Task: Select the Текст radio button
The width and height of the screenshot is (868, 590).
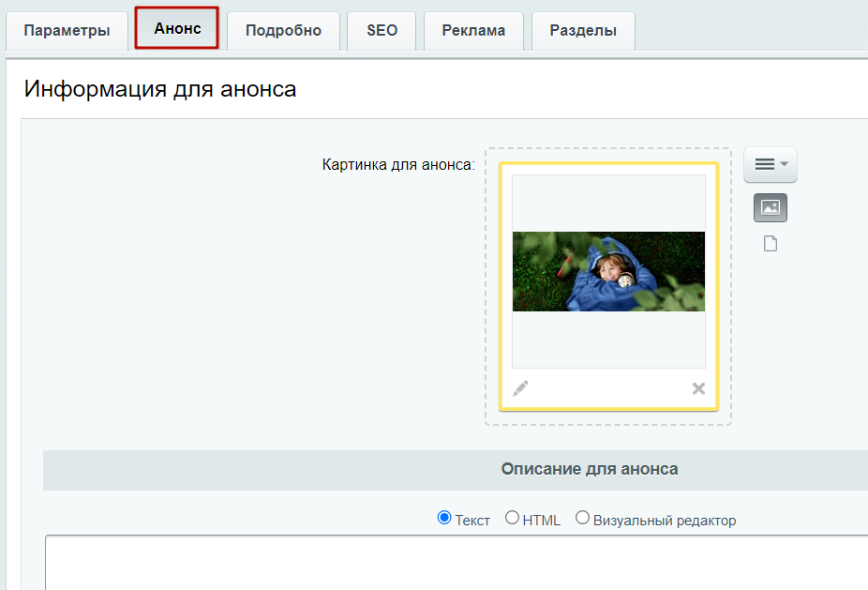Action: coord(444,518)
